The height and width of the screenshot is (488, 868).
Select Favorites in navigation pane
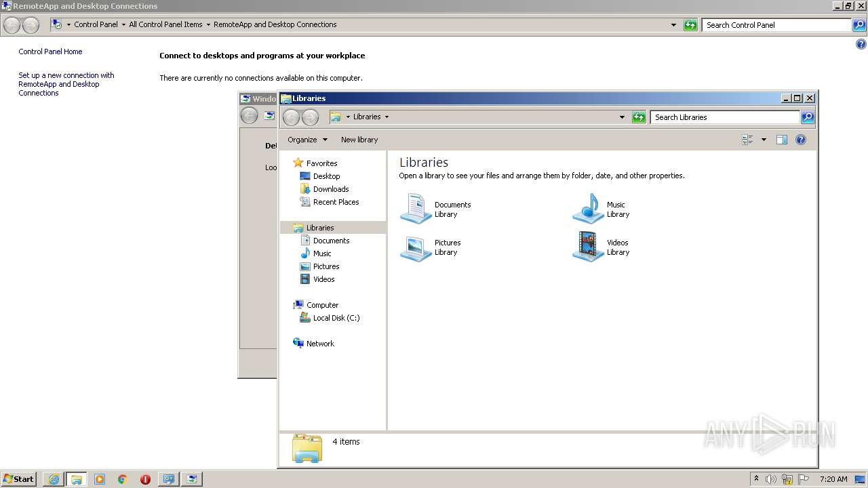pos(321,163)
